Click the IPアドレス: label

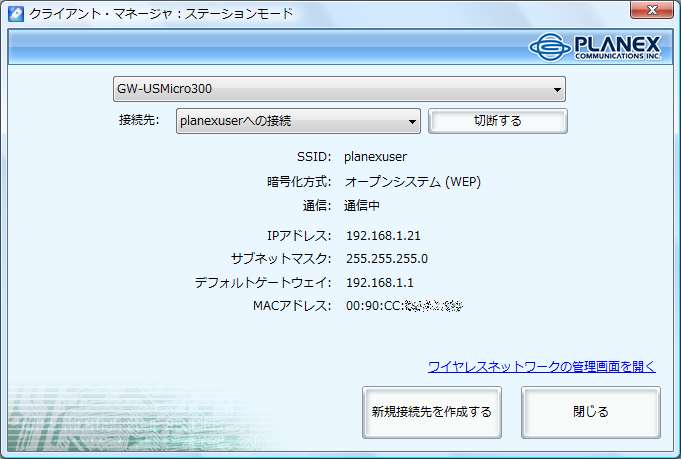(x=299, y=236)
